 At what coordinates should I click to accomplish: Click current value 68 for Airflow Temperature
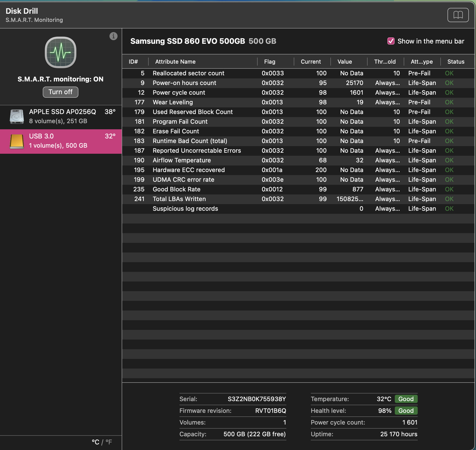pos(323,160)
